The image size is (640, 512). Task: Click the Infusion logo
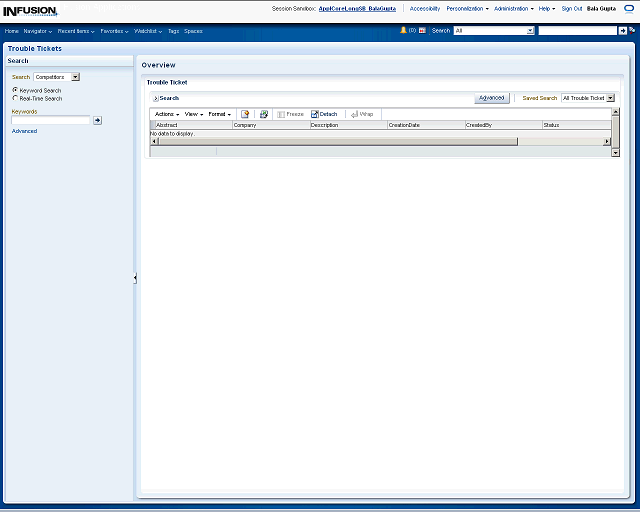(x=30, y=10)
